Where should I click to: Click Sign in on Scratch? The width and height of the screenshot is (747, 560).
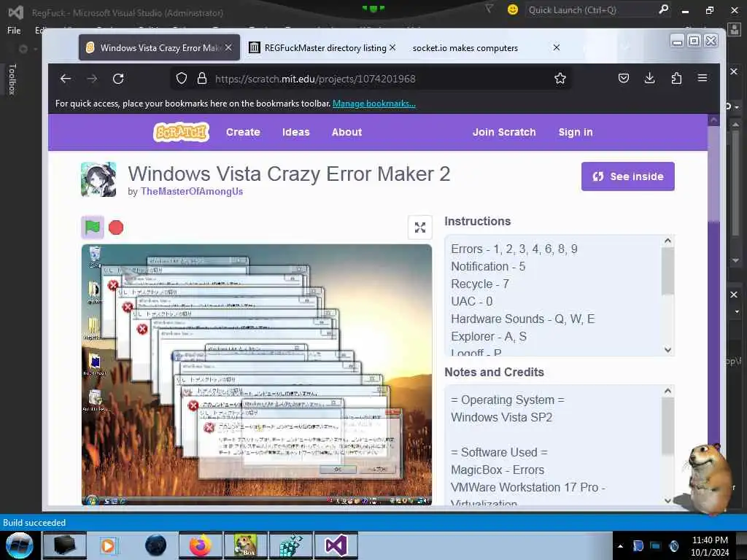[576, 133]
